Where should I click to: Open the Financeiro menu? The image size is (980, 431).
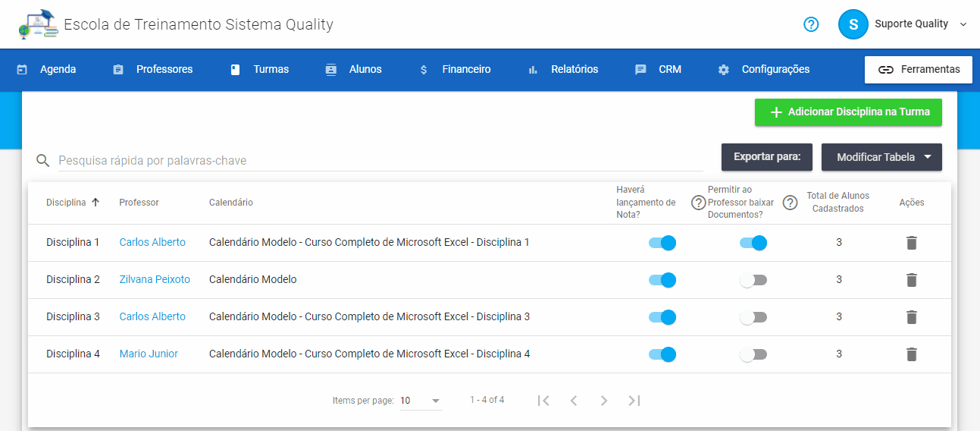(x=455, y=69)
